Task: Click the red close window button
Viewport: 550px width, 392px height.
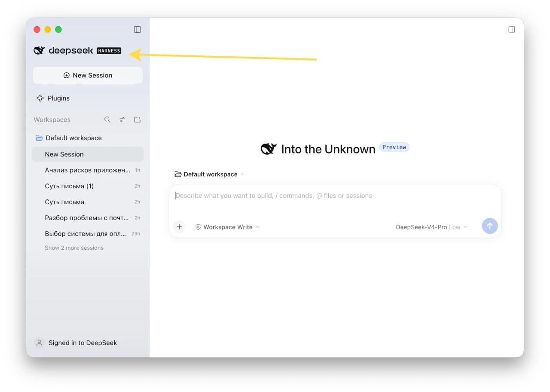Action: [37, 29]
